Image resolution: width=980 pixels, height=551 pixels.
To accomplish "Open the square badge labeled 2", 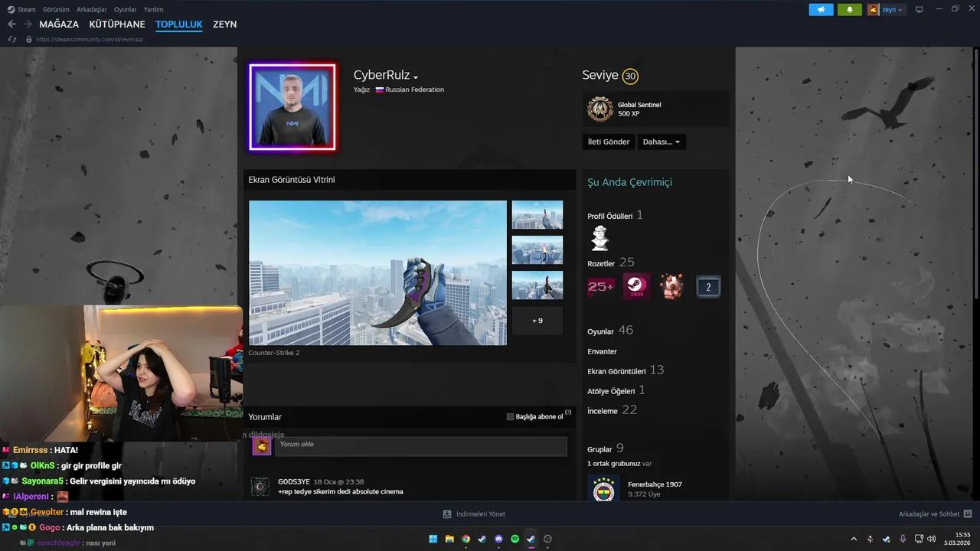I will [x=708, y=287].
